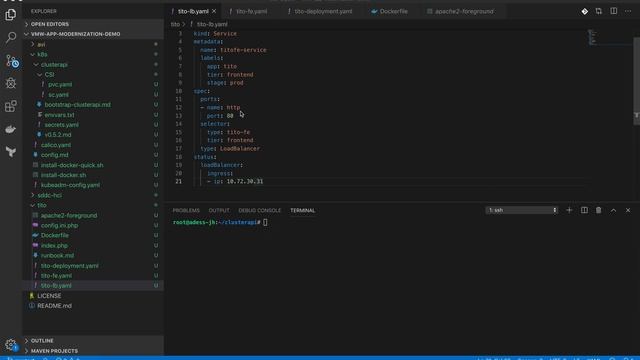The image size is (640, 360).
Task: Open the Extensions view
Action: click(11, 106)
